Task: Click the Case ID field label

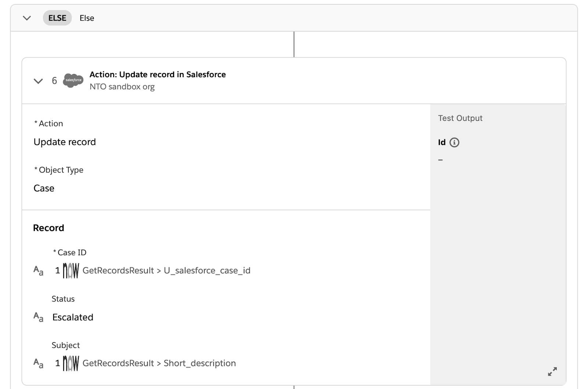Action: click(70, 253)
